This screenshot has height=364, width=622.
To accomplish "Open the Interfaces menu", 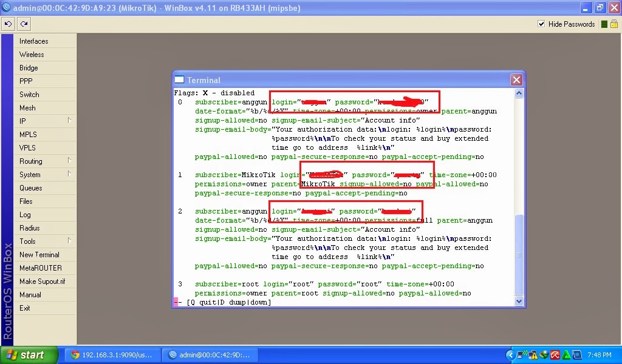I will (x=45, y=41).
